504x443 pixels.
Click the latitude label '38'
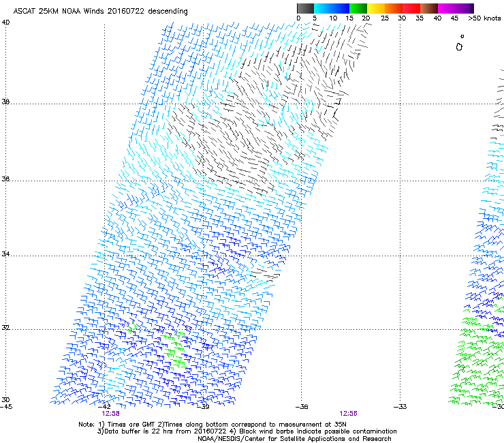click(5, 102)
